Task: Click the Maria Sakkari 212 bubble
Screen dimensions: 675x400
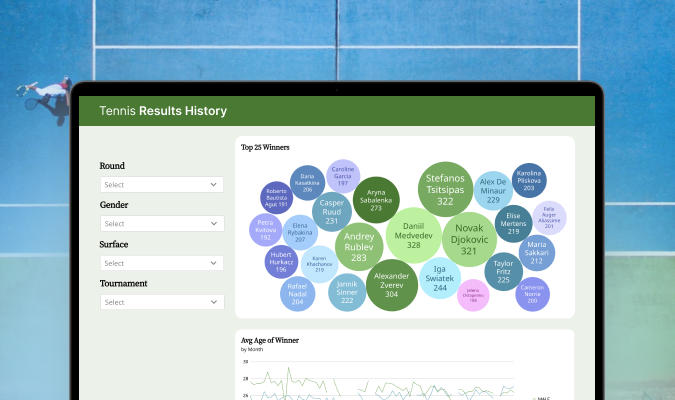Action: [536, 253]
